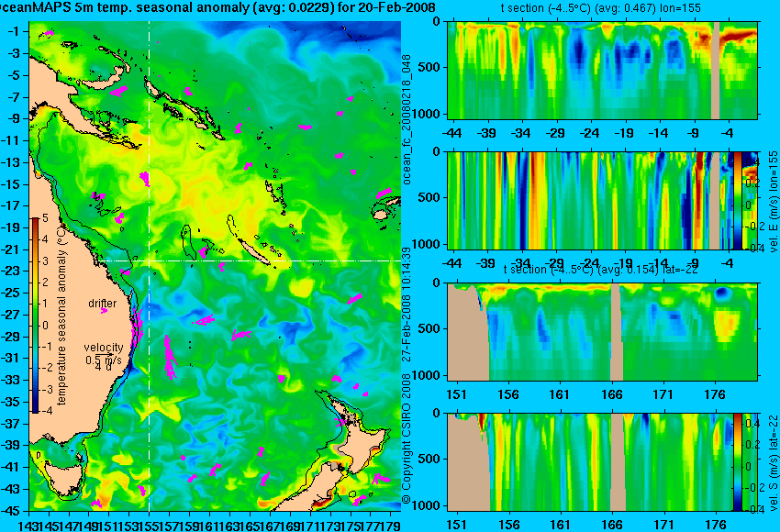This screenshot has height=532, width=780.
Task: Click the temperature section panel for lat=-22
Action: [602, 332]
